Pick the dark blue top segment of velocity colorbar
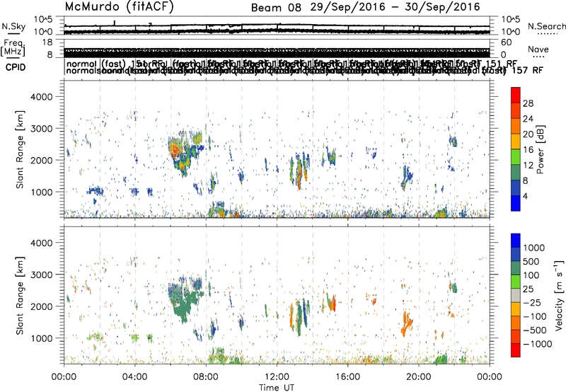566x392 pixels. click(516, 241)
